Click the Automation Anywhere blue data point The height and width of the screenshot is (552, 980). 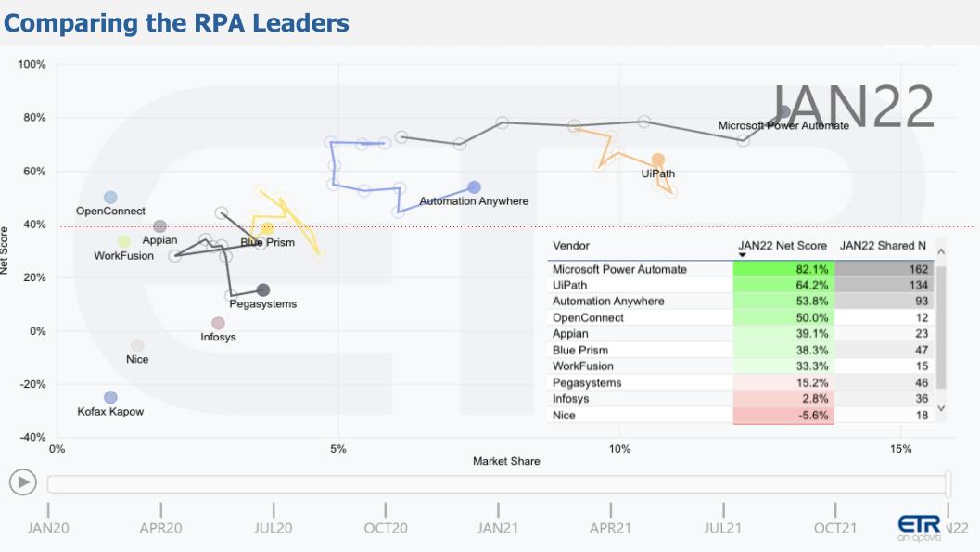point(475,187)
